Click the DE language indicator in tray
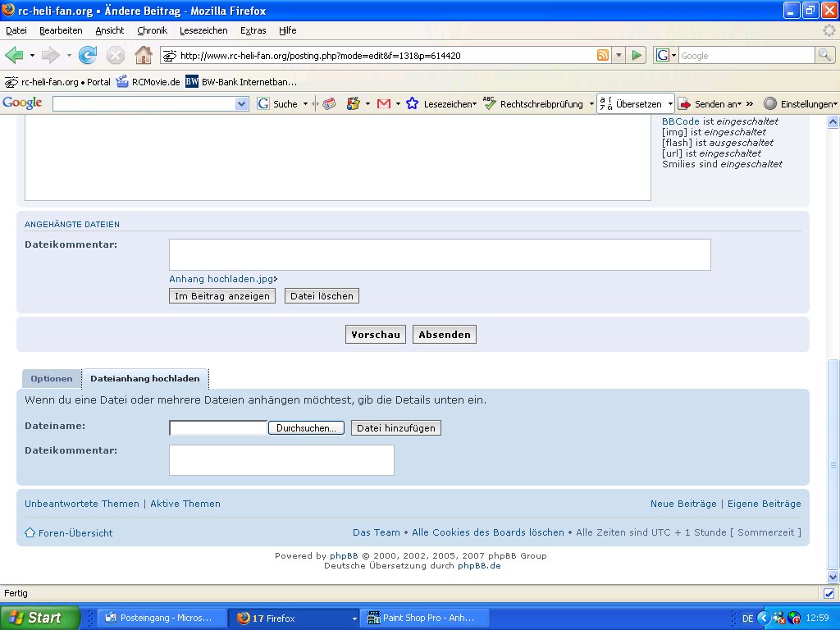 pyautogui.click(x=748, y=619)
